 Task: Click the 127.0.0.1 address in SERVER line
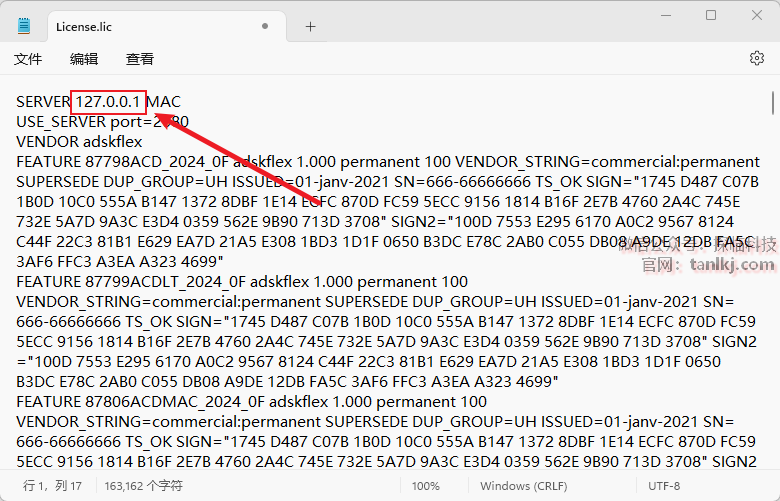point(108,102)
